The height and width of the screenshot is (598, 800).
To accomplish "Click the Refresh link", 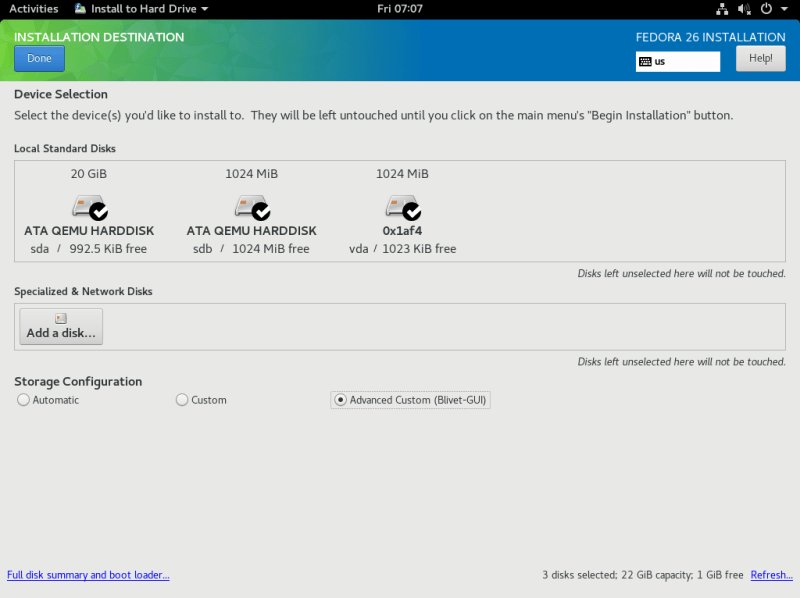I will (771, 575).
